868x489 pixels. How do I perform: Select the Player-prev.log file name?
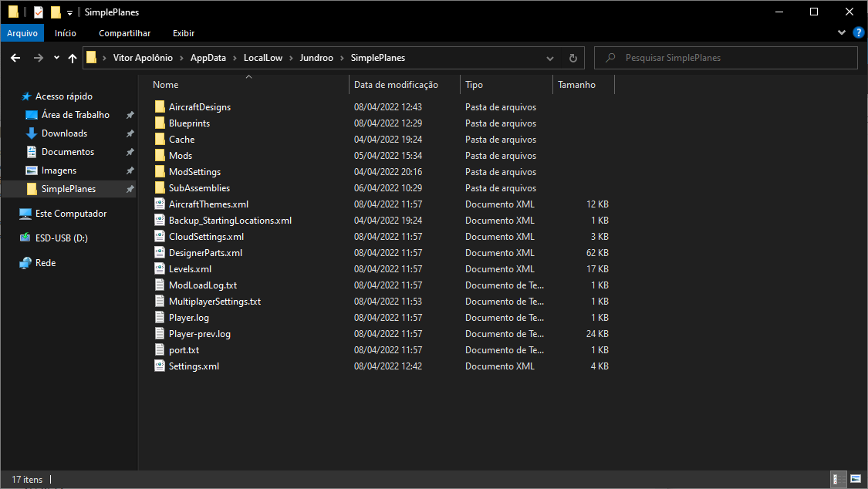pos(200,333)
